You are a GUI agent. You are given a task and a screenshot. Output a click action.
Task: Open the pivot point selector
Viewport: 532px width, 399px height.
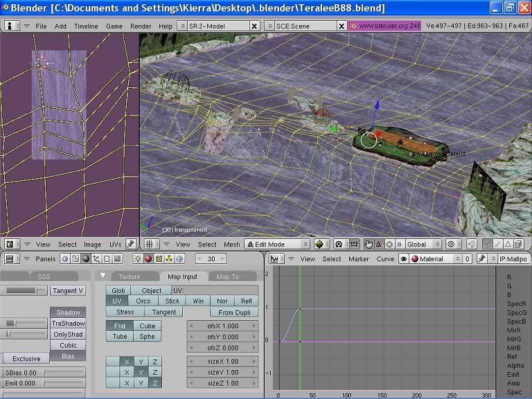(x=341, y=244)
